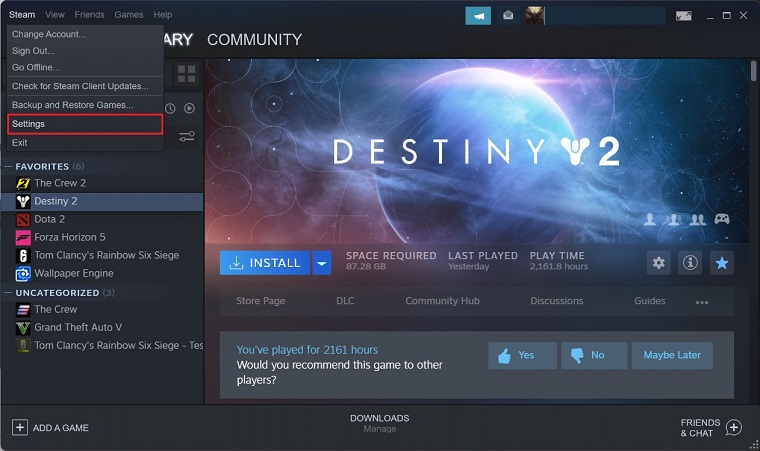
Task: Click Maybe Later on recommendation prompt
Action: click(x=672, y=355)
